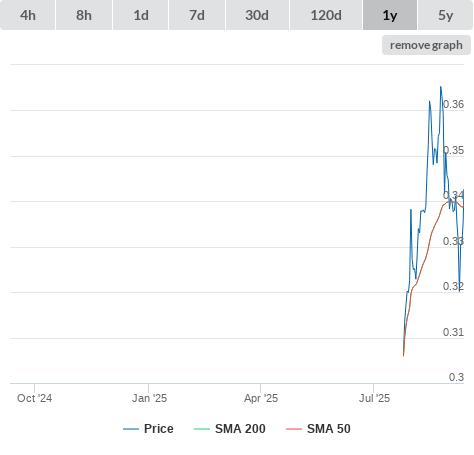Screen dimensions: 474x455
Task: Click the Jul '25 axis marker
Action: click(x=374, y=398)
